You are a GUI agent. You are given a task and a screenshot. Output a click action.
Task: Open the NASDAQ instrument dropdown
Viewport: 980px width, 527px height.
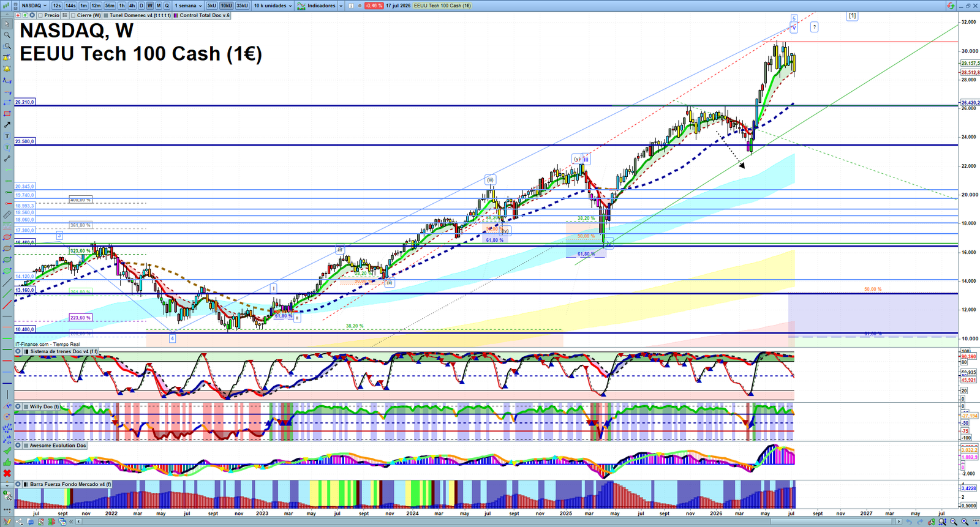(x=34, y=6)
